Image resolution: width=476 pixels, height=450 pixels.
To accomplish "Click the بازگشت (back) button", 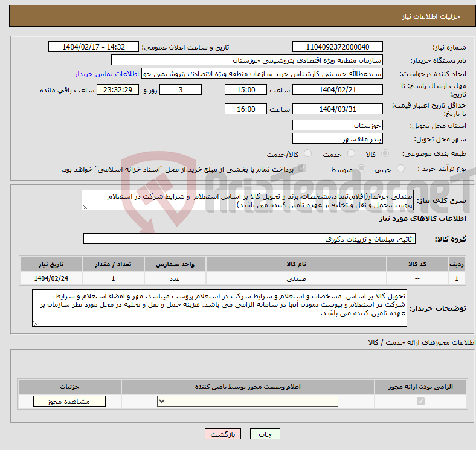I will [x=223, y=434].
